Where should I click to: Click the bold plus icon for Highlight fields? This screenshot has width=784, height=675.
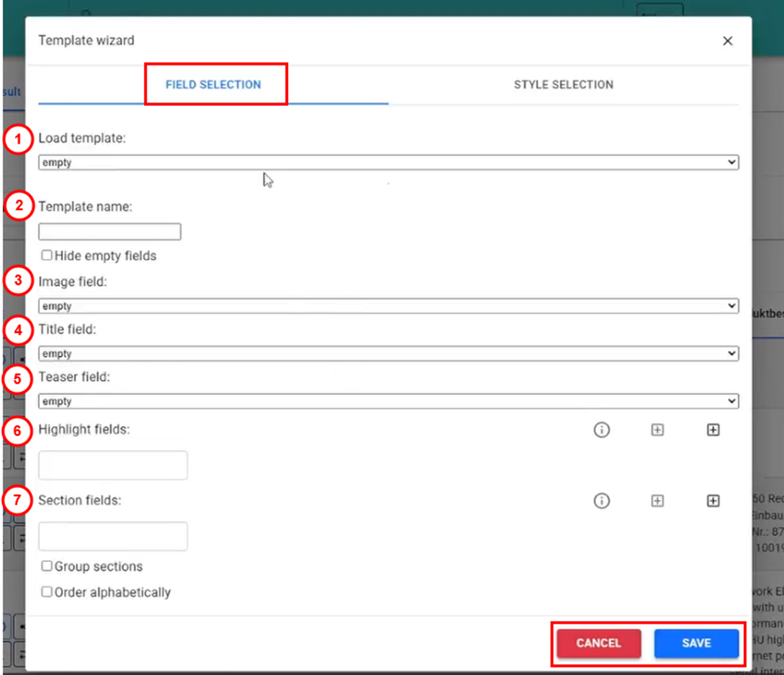pos(713,430)
